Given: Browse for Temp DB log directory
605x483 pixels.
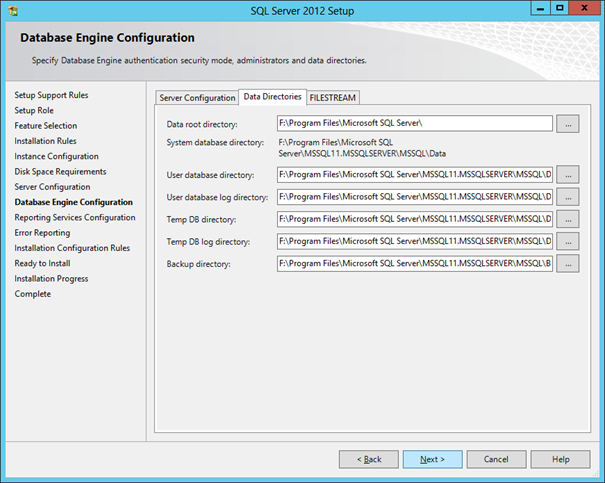Looking at the screenshot, I should point(568,242).
